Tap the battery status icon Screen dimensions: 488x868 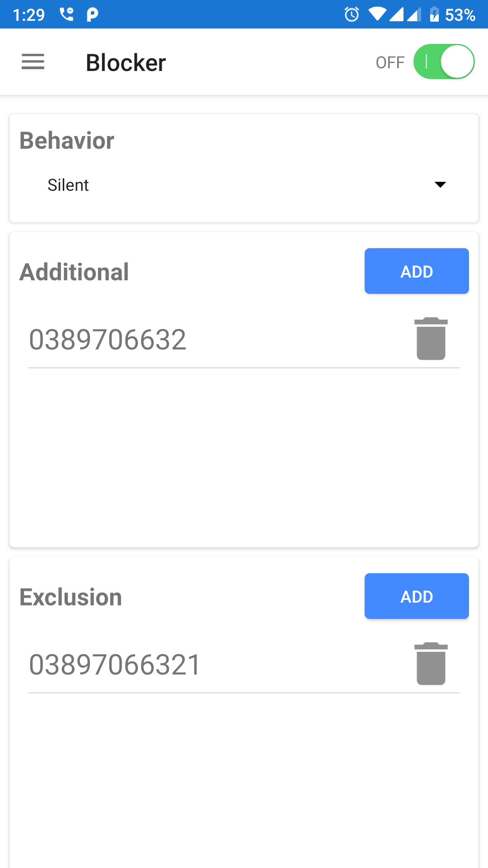(x=434, y=14)
